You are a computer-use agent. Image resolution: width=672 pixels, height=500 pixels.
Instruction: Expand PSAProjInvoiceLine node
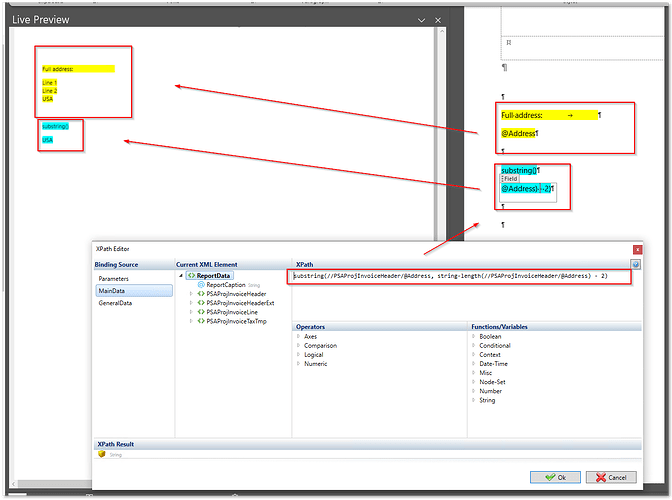coord(191,312)
